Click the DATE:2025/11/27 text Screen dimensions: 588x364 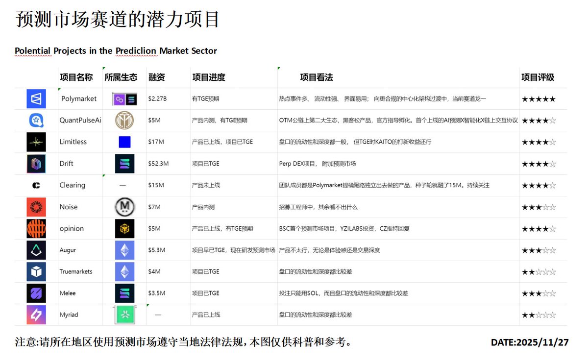coord(530,342)
